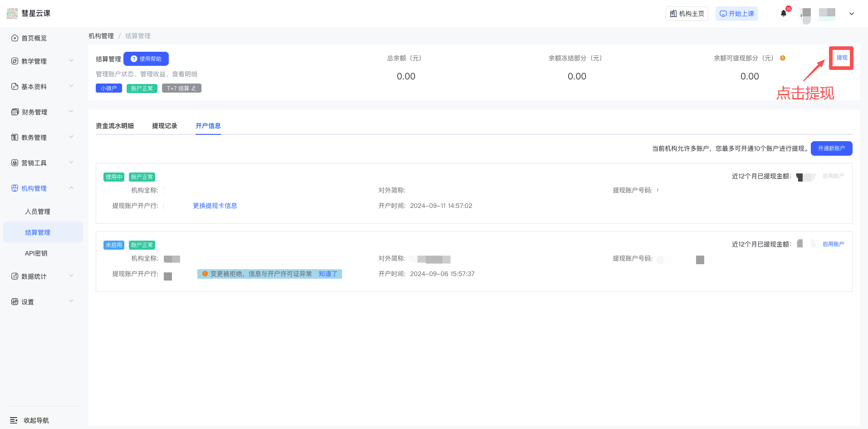This screenshot has width=868, height=429.
Task: Click the 更换提现卡信息 link
Action: click(x=215, y=206)
